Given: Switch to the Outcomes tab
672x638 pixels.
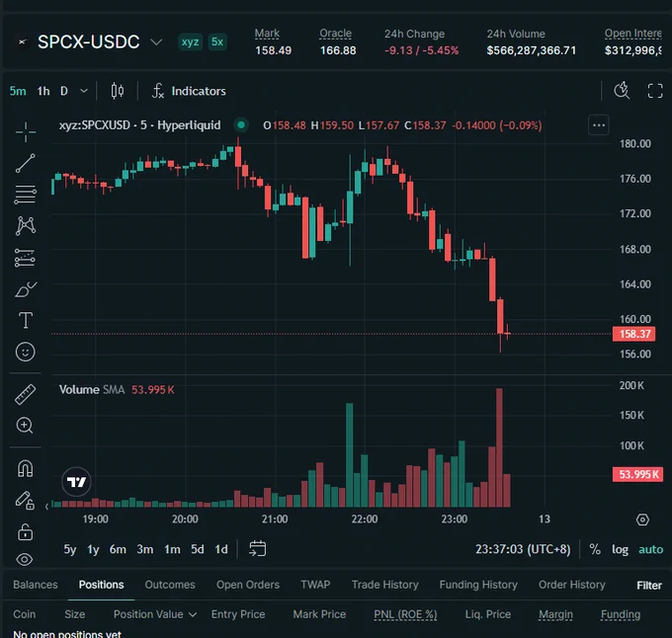Looking at the screenshot, I should coord(170,585).
